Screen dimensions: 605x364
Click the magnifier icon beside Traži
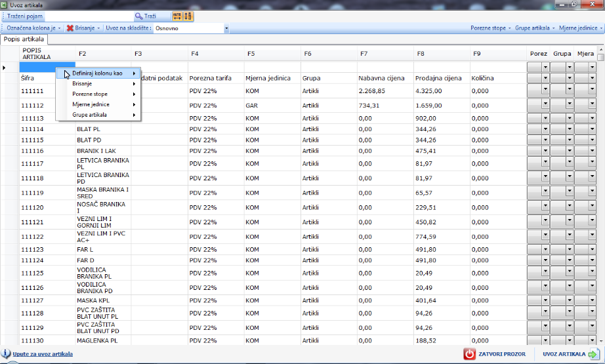tap(138, 16)
